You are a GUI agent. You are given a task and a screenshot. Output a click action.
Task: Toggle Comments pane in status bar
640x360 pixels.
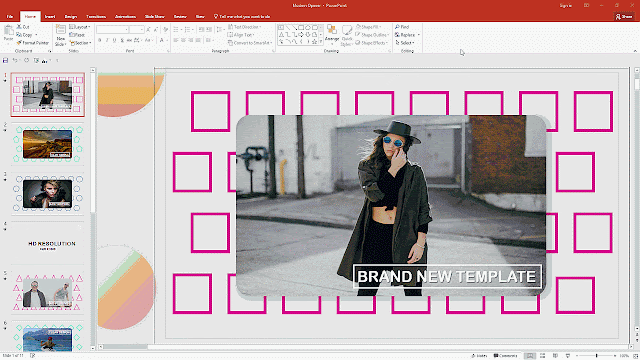tap(505, 356)
